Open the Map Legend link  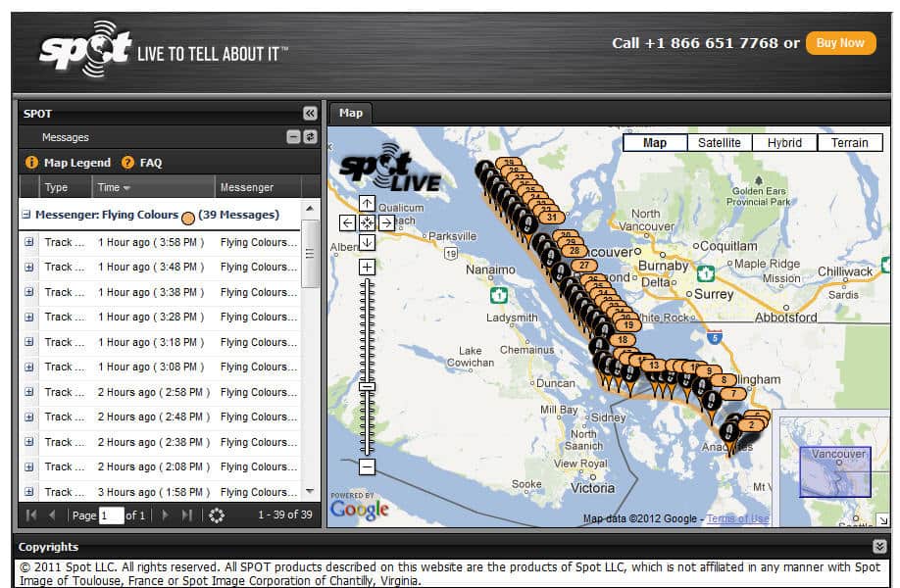pos(77,163)
